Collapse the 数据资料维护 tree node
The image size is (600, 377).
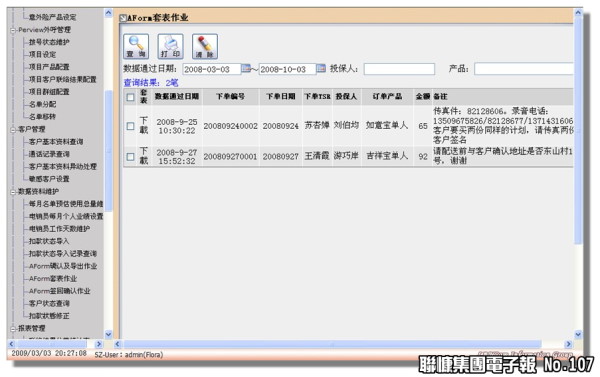[13, 192]
